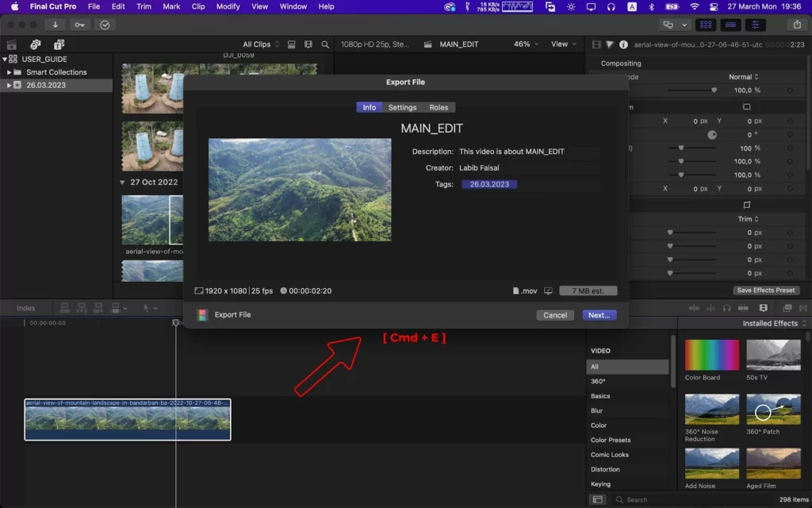
Task: Show the Libraries sidebar clapperboard icon
Action: click(12, 44)
